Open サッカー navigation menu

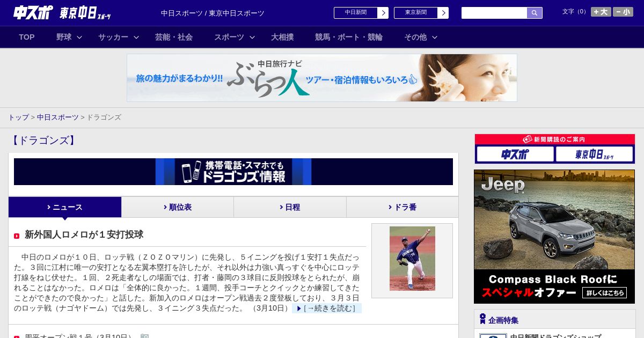(x=113, y=37)
